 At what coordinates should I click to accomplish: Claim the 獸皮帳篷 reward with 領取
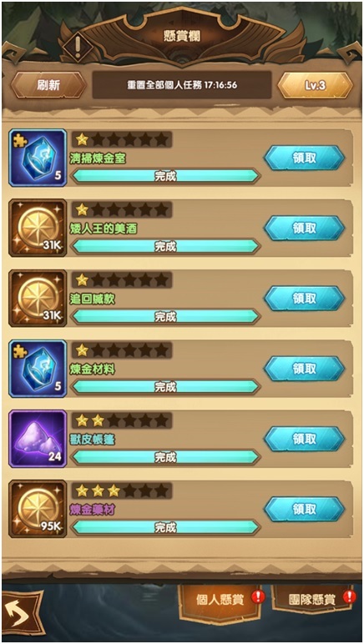tap(305, 439)
